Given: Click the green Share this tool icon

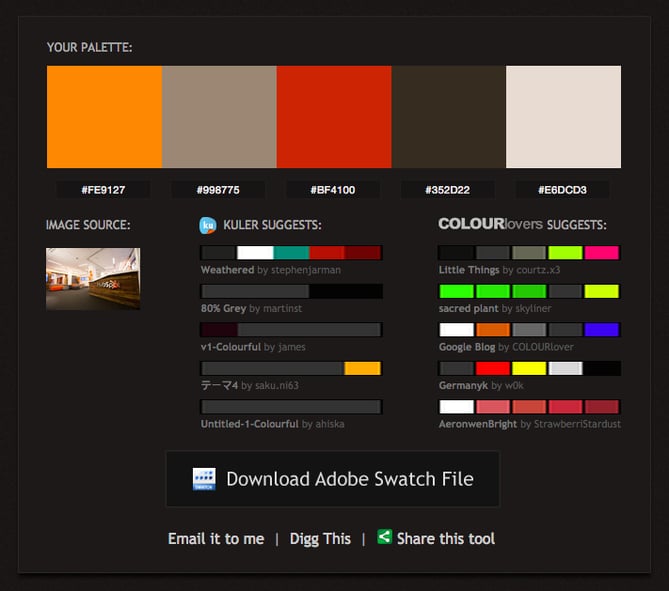Looking at the screenshot, I should coord(384,537).
